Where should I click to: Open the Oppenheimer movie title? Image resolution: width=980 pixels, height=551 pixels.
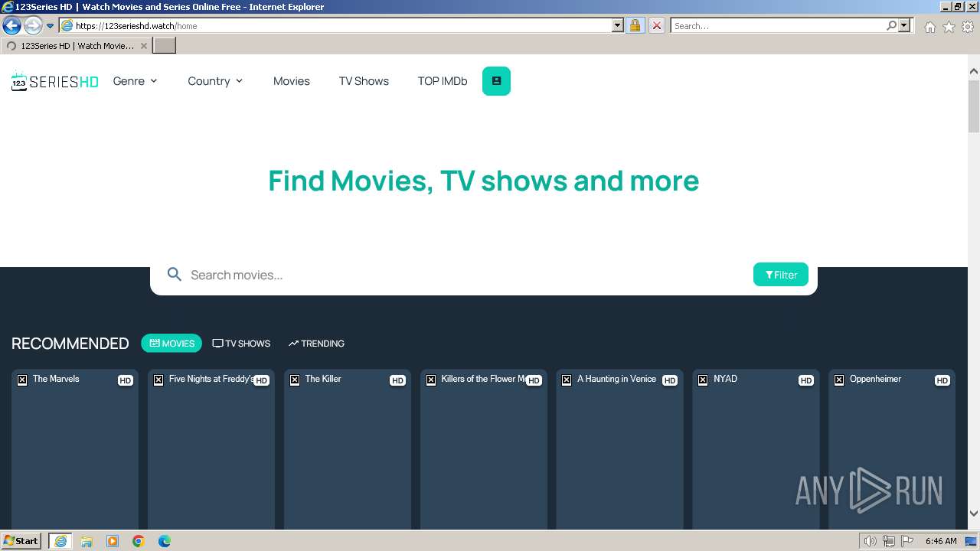(875, 379)
